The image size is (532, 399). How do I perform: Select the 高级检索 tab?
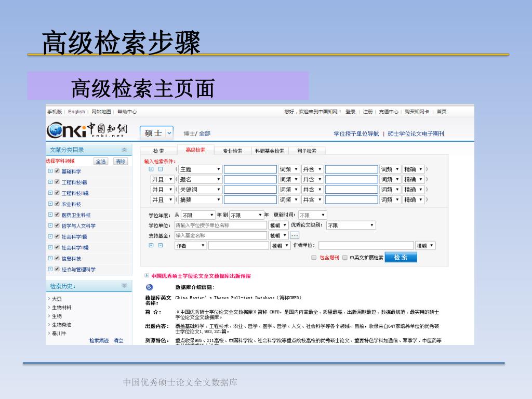click(195, 150)
